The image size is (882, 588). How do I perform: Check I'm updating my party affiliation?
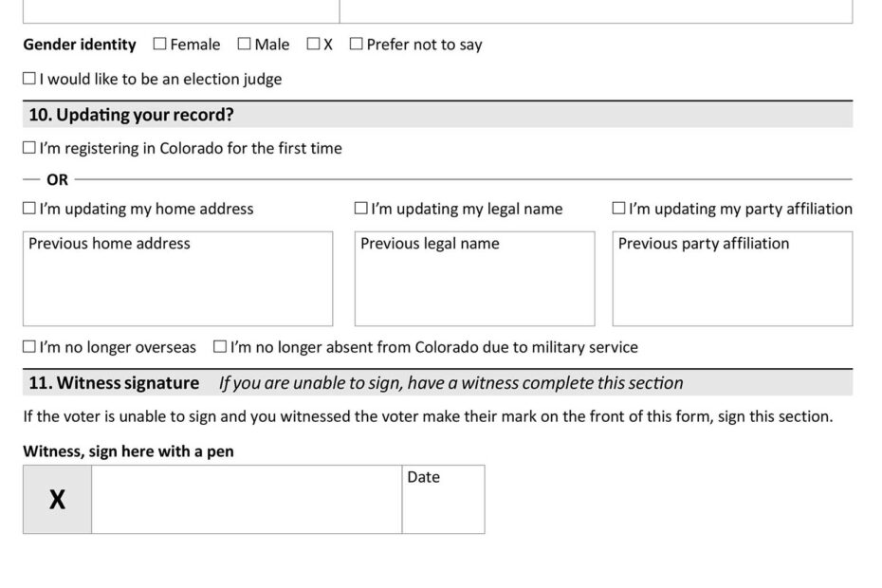pos(619,208)
